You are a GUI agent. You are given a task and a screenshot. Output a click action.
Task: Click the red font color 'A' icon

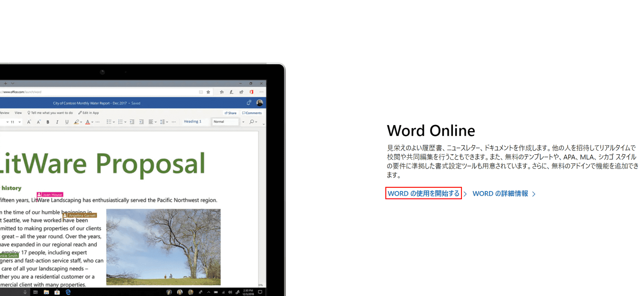pos(88,122)
